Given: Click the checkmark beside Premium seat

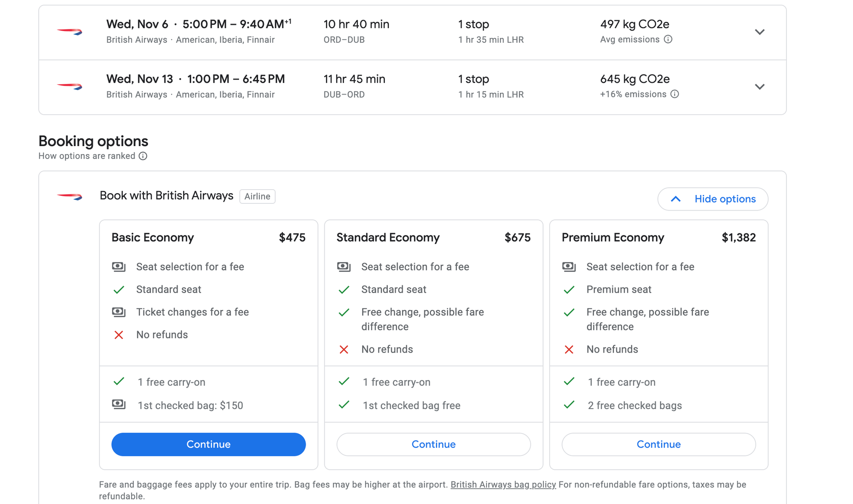Looking at the screenshot, I should pyautogui.click(x=569, y=290).
